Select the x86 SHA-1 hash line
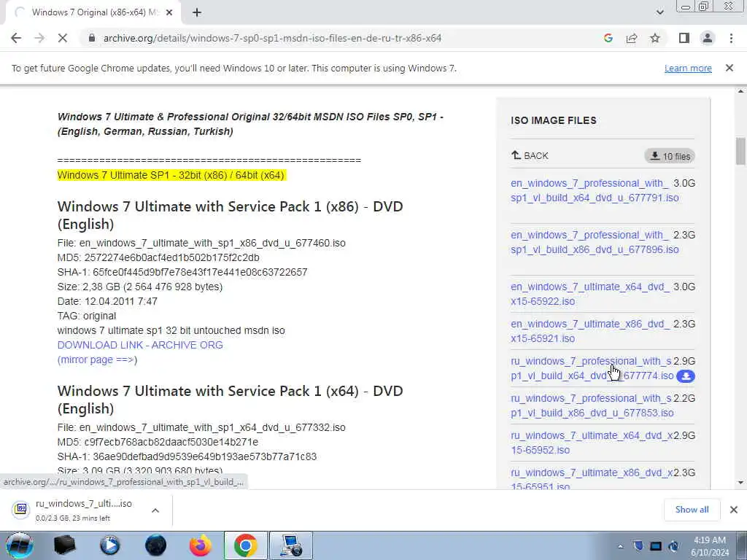 pos(182,272)
